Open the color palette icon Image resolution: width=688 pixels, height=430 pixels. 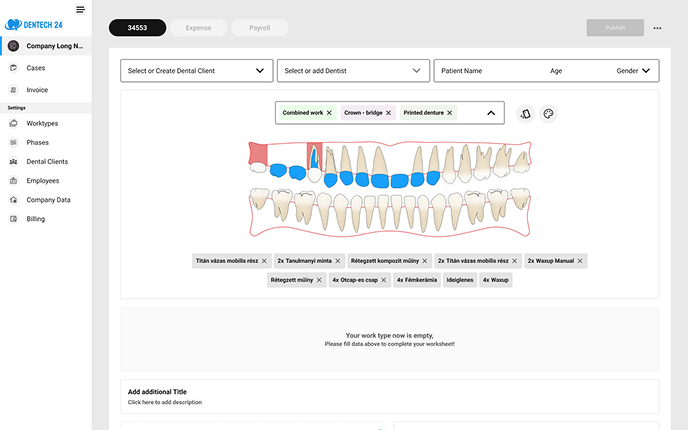coord(548,114)
